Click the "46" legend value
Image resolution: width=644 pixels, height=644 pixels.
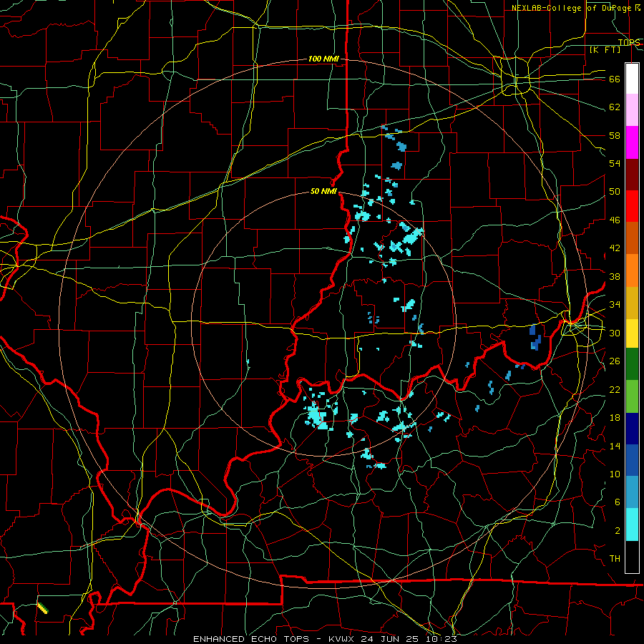pos(615,220)
